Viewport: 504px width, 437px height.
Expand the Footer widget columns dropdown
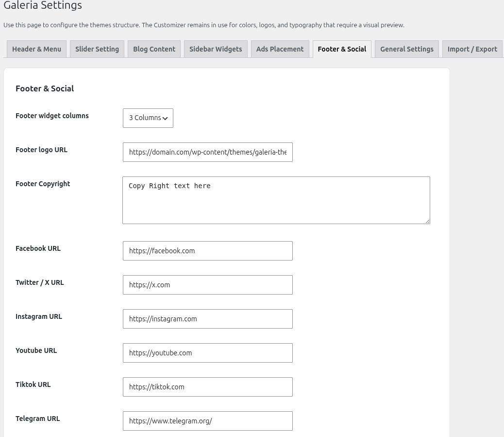[148, 118]
